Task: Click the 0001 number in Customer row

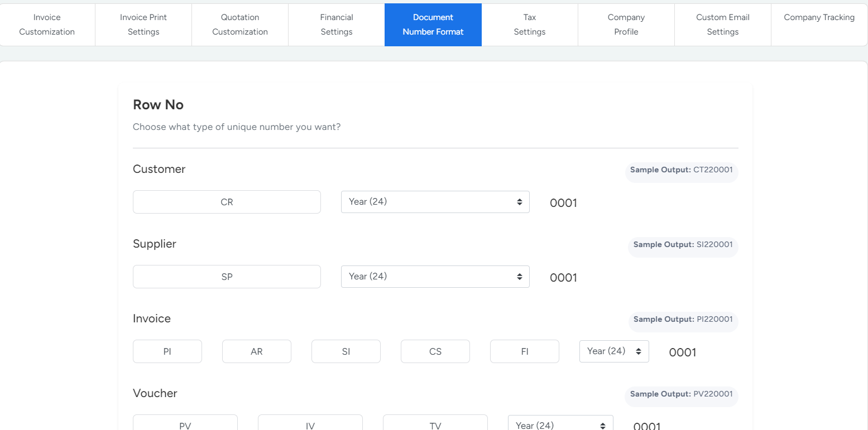Action: point(563,203)
